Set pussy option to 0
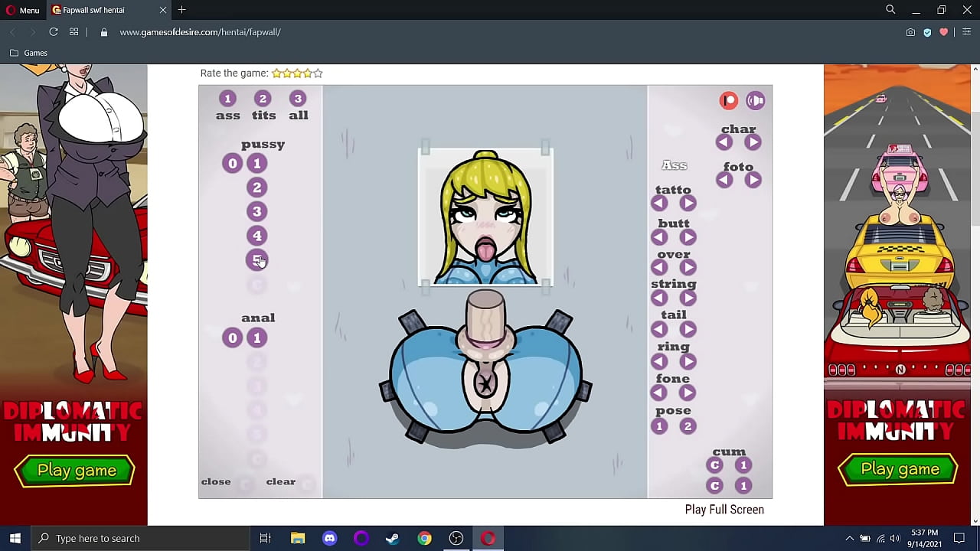This screenshot has width=980, height=551. pos(232,163)
